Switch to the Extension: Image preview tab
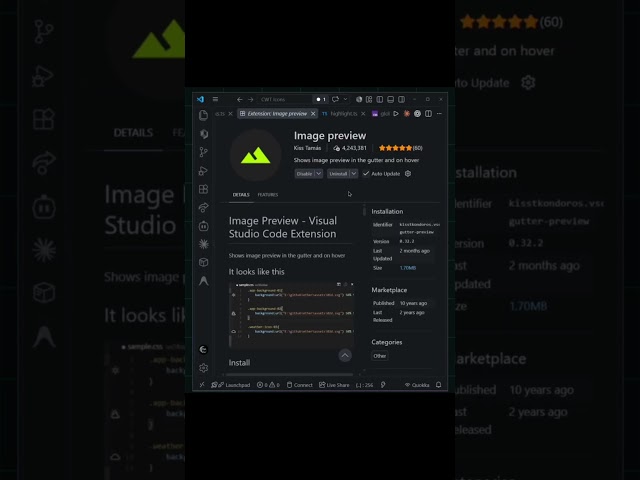 point(277,114)
